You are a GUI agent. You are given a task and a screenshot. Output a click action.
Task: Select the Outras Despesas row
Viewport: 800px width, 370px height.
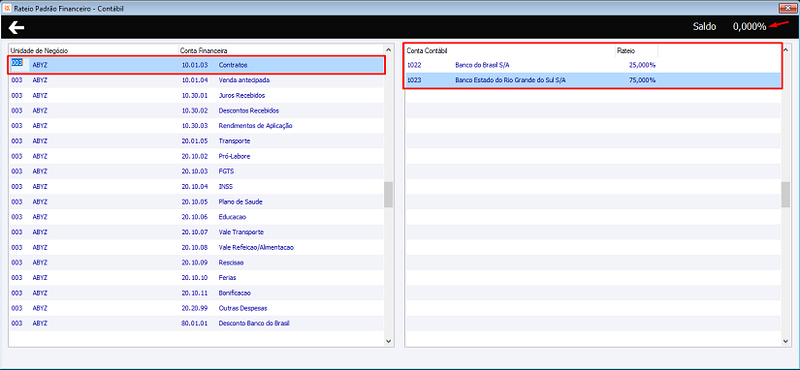tap(196, 308)
